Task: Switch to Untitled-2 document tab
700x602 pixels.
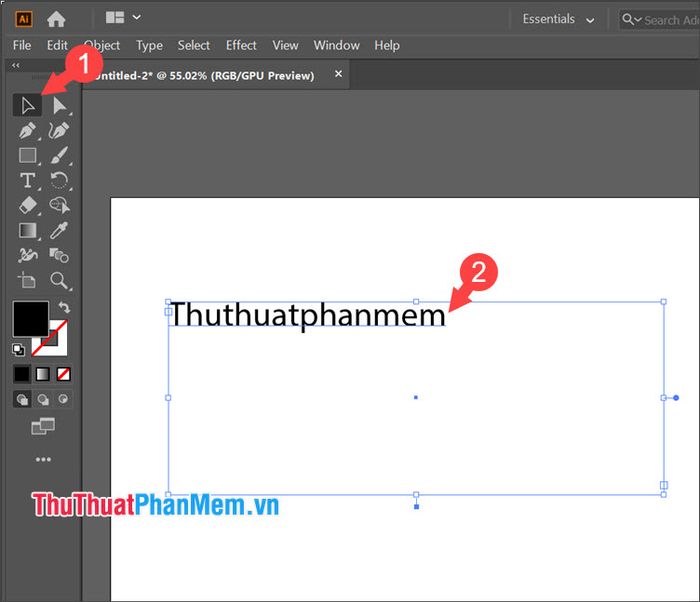Action: [205, 75]
